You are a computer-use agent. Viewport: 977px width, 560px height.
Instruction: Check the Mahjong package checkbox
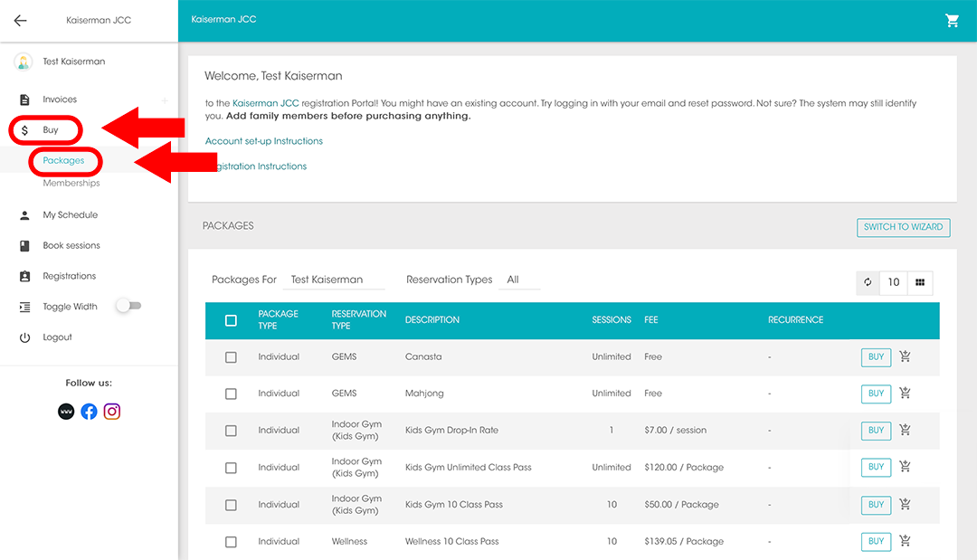pos(231,394)
